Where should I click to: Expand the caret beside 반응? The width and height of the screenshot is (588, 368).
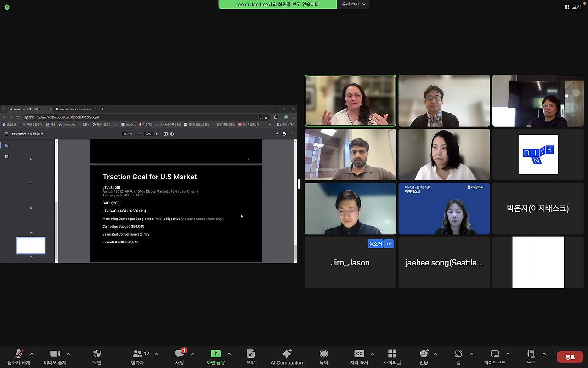point(435,354)
